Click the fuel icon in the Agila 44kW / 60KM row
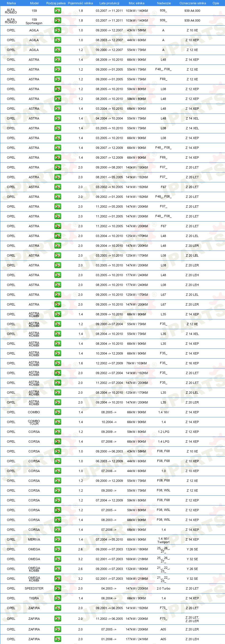 pos(58,40)
